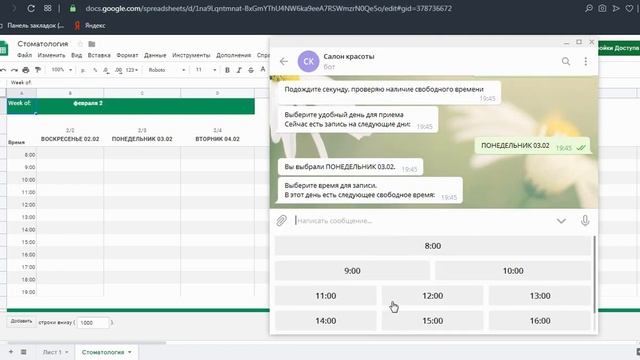Image resolution: width=640 pixels, height=360 pixels.
Task: Click the heart bookmark icon in browser
Action: point(629,8)
